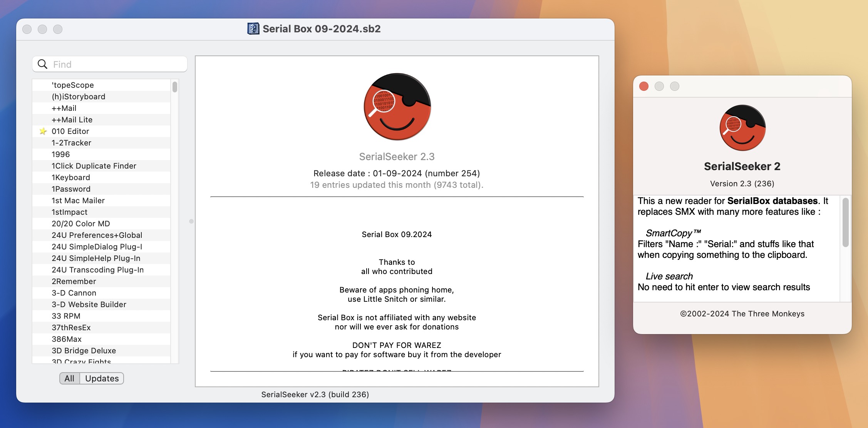Click the SerialSeeker 2.3 heading text
The height and width of the screenshot is (428, 868).
(397, 157)
